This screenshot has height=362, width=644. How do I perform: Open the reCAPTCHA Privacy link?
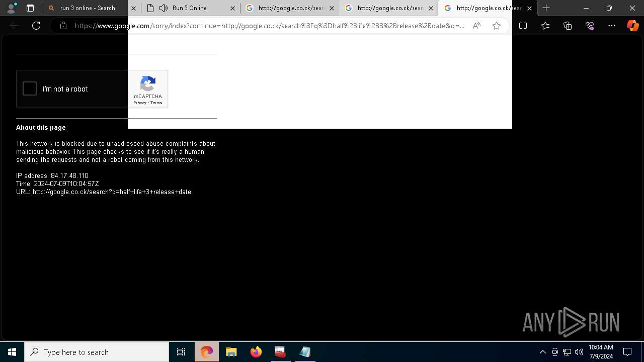pyautogui.click(x=140, y=103)
